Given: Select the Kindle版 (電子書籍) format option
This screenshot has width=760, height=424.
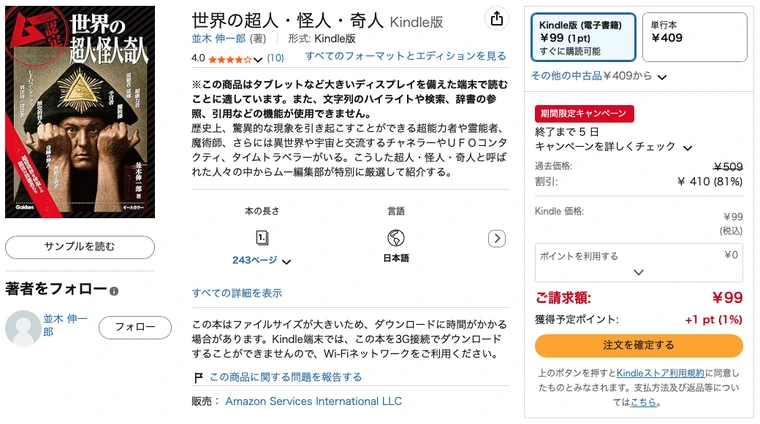Looking at the screenshot, I should click(x=583, y=37).
